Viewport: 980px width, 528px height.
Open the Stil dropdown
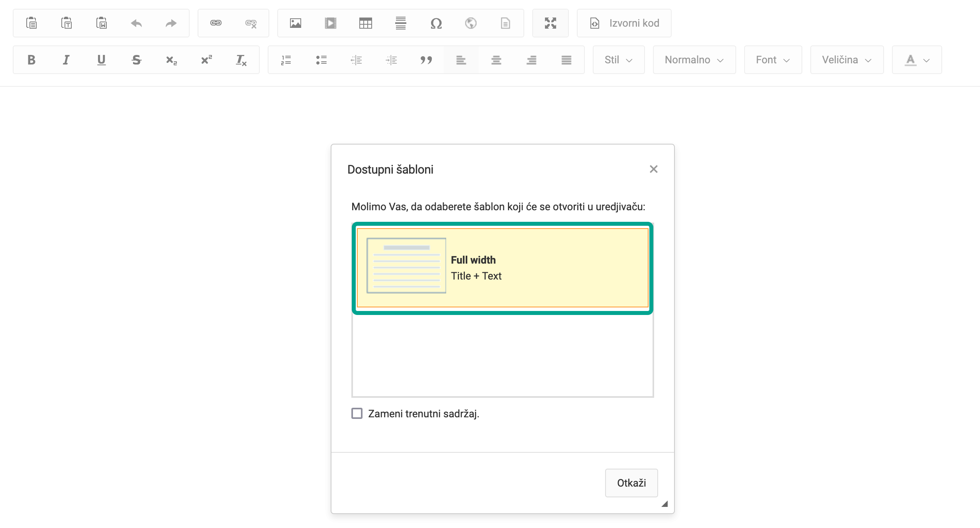(618, 60)
